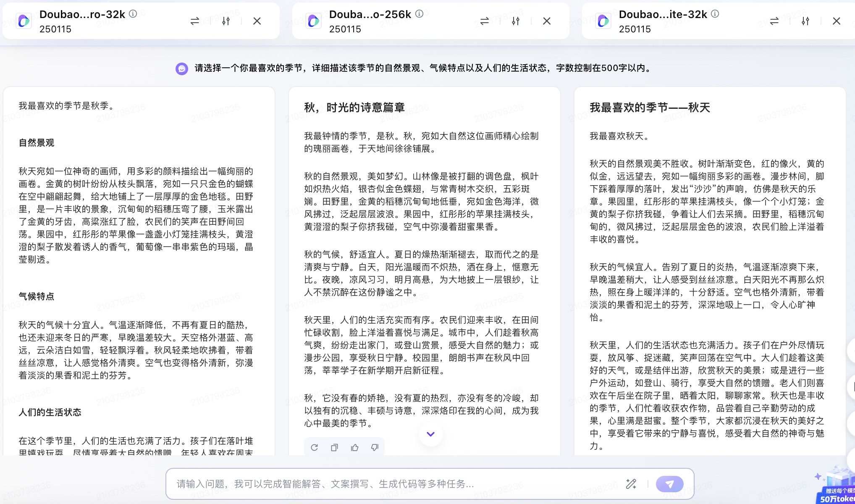Click the 自然景观 section heading
The width and height of the screenshot is (855, 504).
37,143
